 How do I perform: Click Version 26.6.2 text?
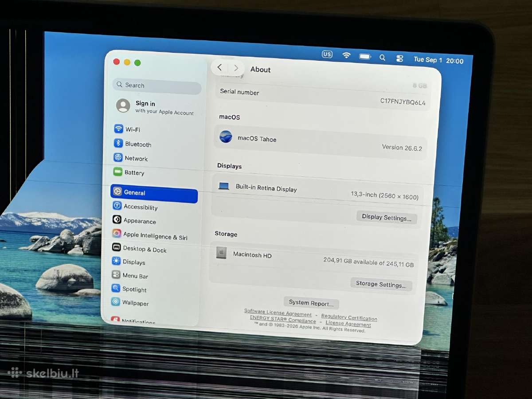pyautogui.click(x=402, y=148)
